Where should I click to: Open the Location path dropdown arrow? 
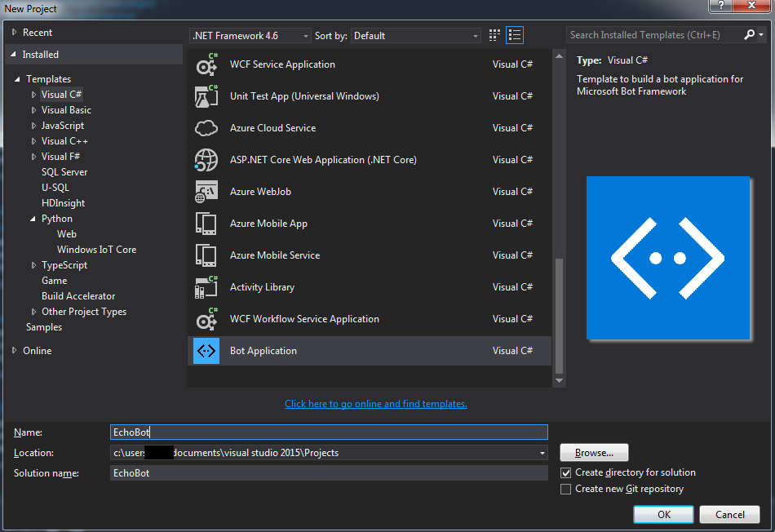542,453
